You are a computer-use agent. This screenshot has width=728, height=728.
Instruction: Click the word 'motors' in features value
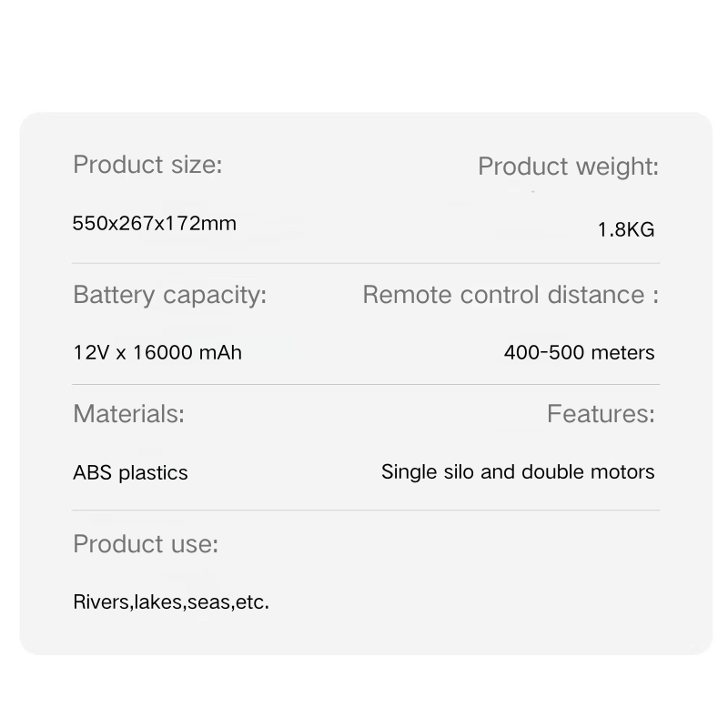622,472
